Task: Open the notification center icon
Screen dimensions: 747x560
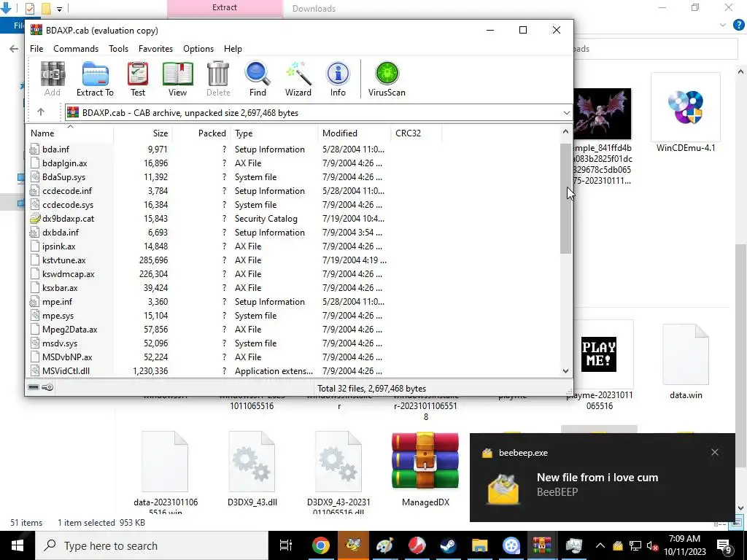Action: tap(724, 546)
